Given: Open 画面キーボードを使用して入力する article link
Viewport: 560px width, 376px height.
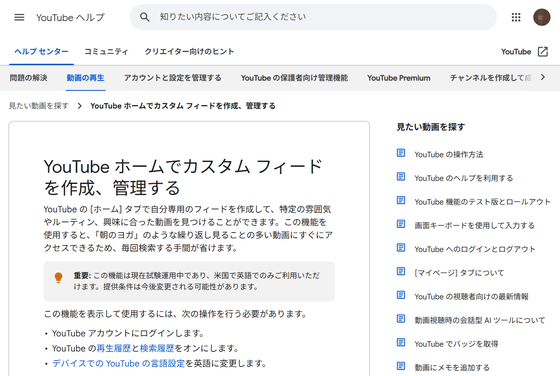Looking at the screenshot, I should 474,225.
